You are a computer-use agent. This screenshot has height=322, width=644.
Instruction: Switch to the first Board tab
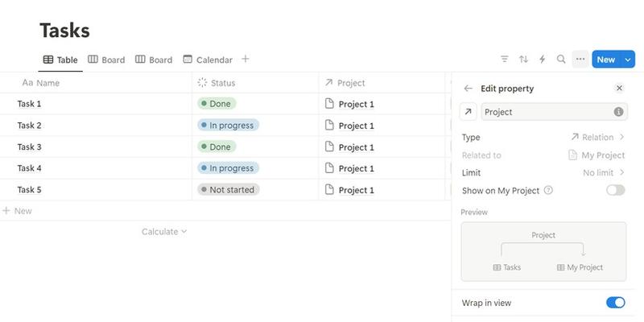(106, 60)
